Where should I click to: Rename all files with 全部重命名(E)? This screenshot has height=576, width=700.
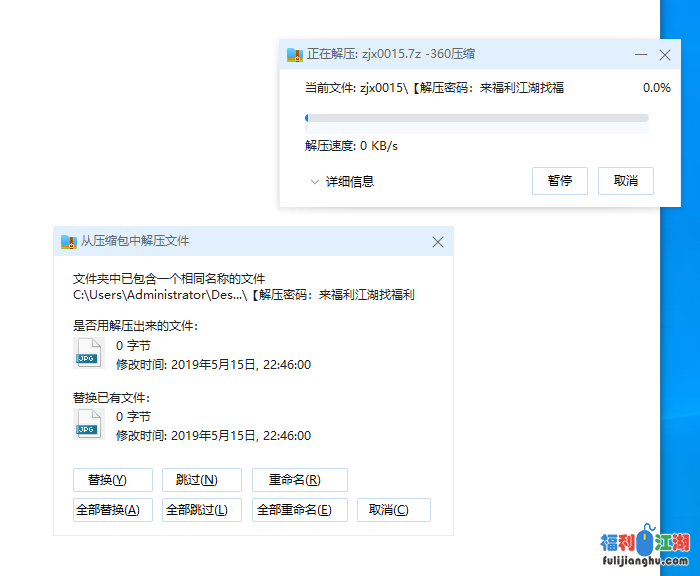pyautogui.click(x=300, y=510)
